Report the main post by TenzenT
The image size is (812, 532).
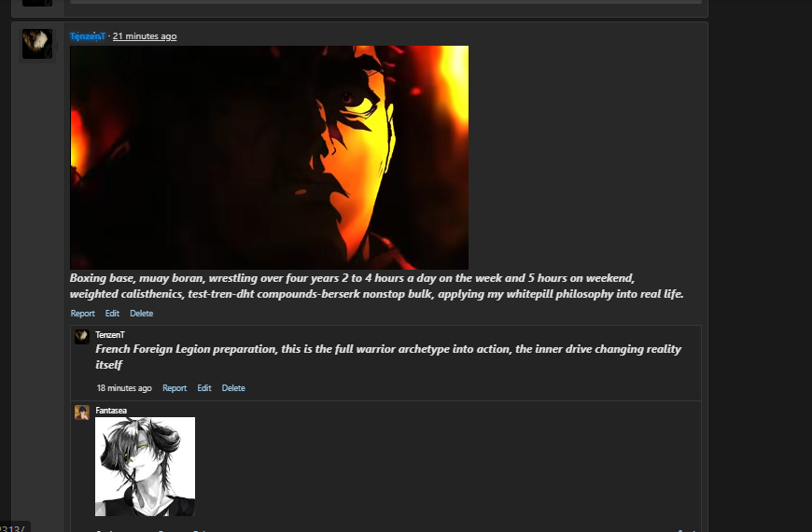[x=83, y=314]
